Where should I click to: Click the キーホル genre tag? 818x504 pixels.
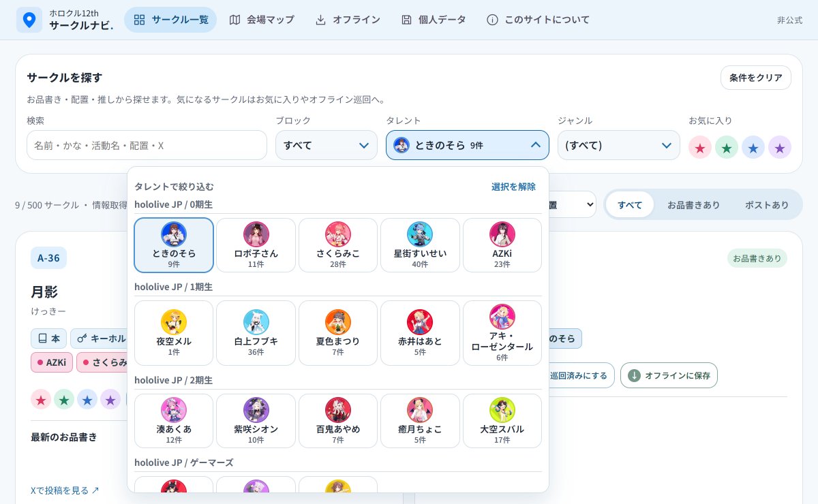tap(100, 338)
